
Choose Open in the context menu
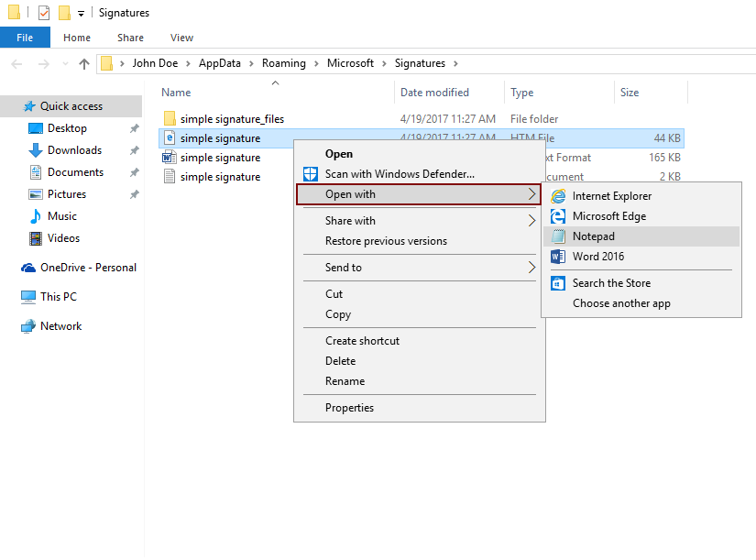(420, 154)
